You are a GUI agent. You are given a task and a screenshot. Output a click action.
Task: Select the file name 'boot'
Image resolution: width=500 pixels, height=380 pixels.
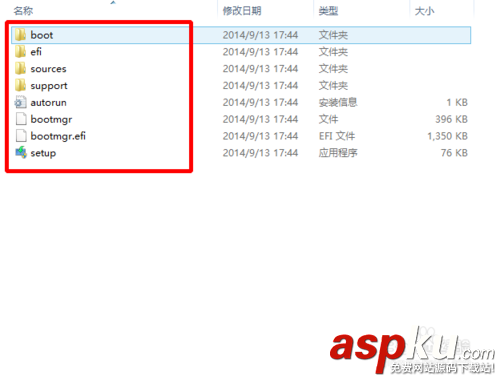[42, 35]
